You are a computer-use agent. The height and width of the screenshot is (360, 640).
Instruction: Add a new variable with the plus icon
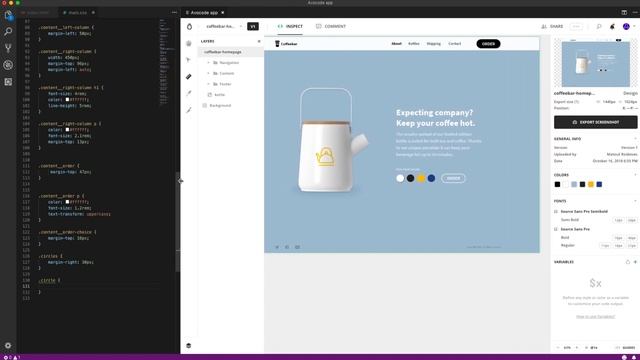pyautogui.click(x=635, y=262)
